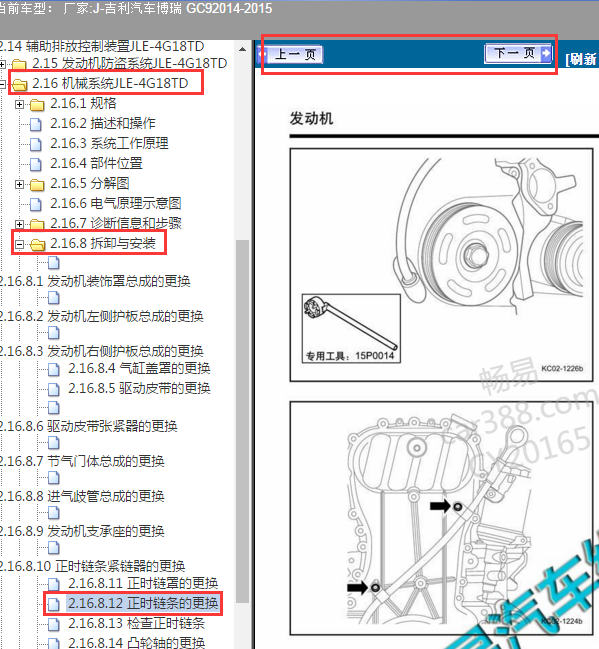Select 2.15 发动机防盗系统JLE-4G18TD in tree
Screen dimensions: 599x649
(130, 63)
